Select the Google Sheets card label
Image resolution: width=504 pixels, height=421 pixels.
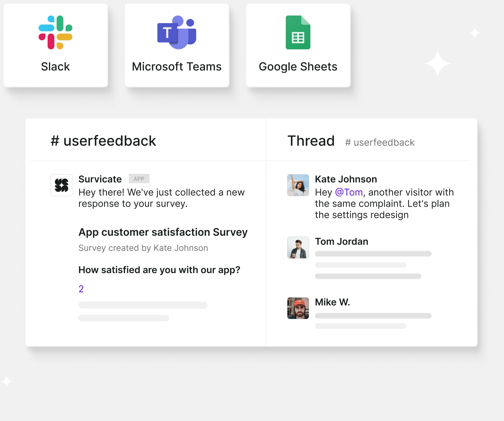(298, 67)
